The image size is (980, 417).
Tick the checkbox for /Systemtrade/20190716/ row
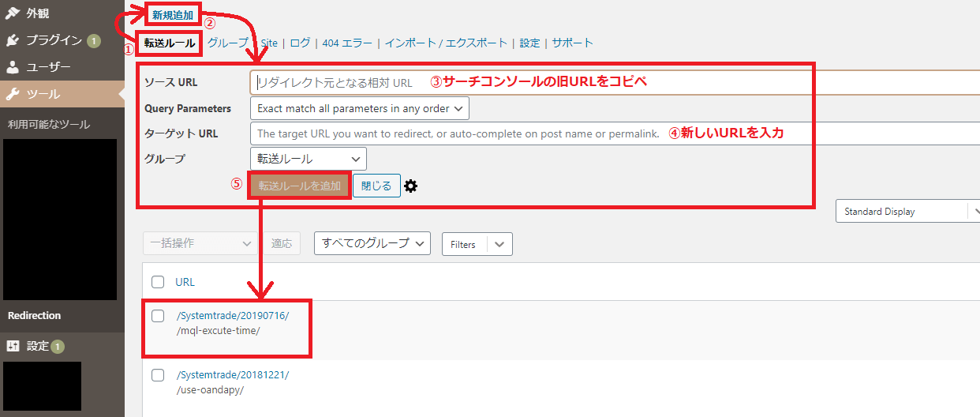(x=158, y=316)
